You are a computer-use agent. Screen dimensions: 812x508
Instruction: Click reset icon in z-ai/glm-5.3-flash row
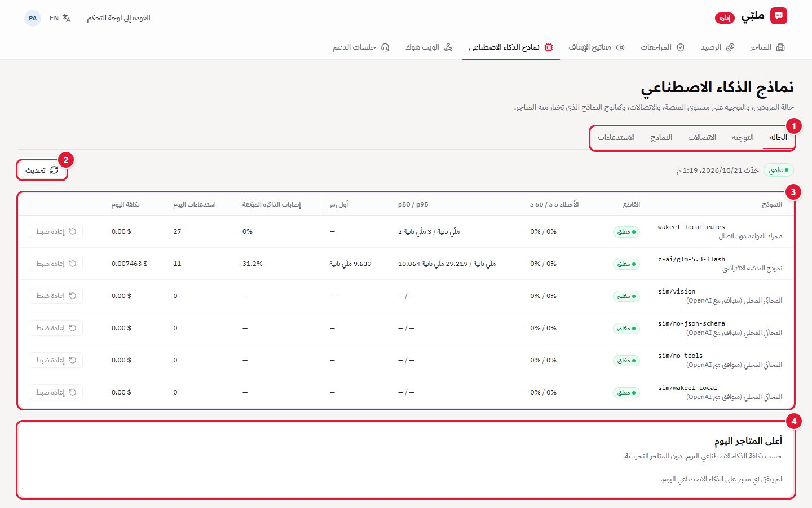[73, 264]
